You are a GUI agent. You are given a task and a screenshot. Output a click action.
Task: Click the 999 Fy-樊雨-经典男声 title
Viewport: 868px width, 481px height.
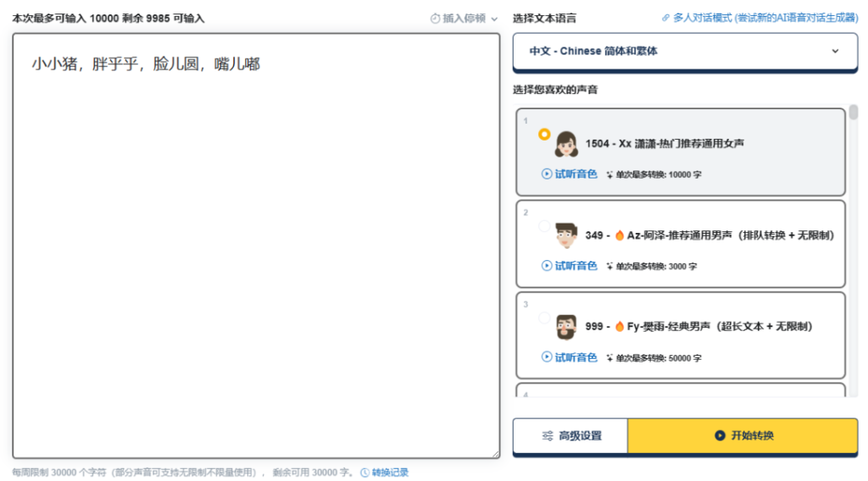pos(698,327)
